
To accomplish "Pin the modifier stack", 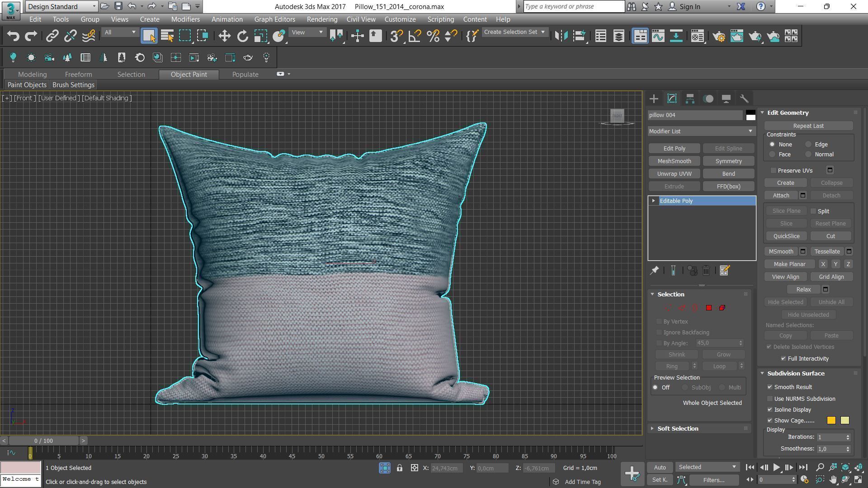I will pos(654,270).
